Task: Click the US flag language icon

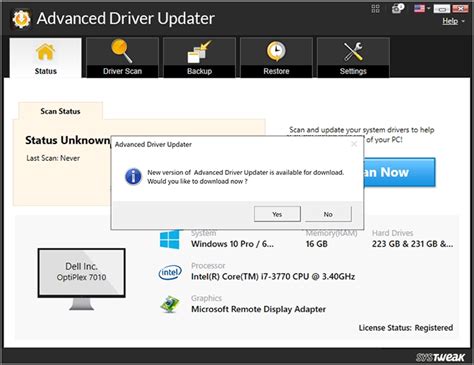Action: pos(419,8)
